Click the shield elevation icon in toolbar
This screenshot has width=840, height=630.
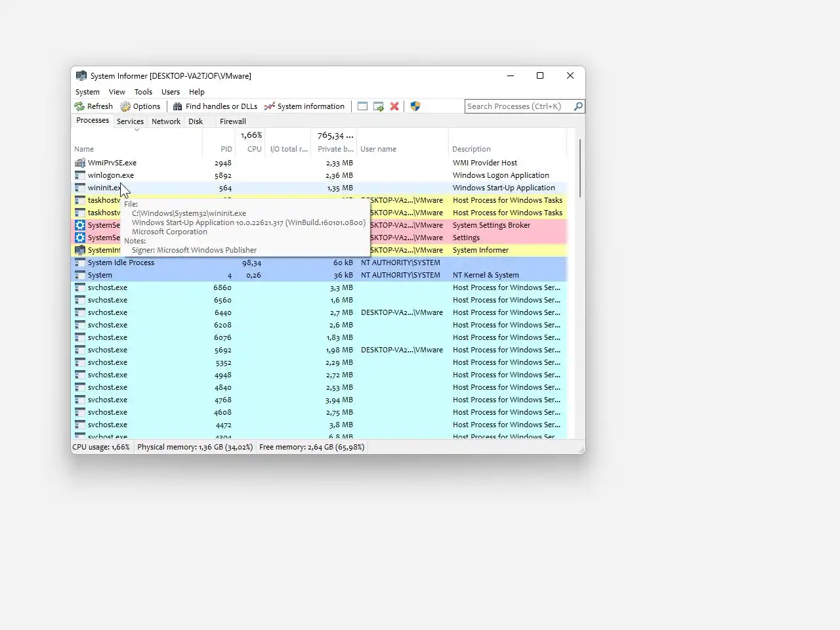point(415,106)
